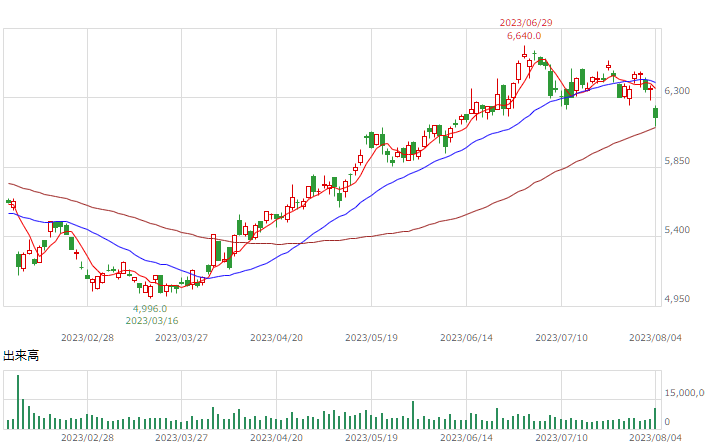The image size is (705, 442).
Task: Click 2023/06/14 under the volume chart
Action: coord(466,437)
